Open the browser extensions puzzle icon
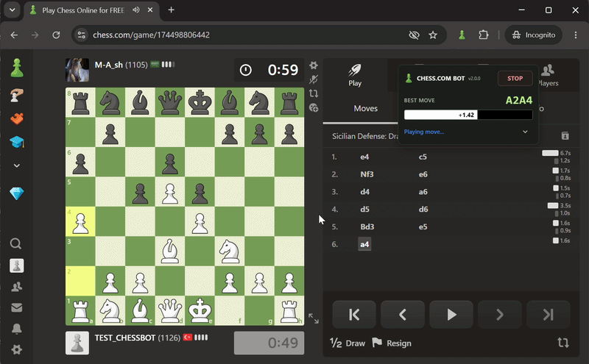This screenshot has height=364, width=589. (x=484, y=35)
